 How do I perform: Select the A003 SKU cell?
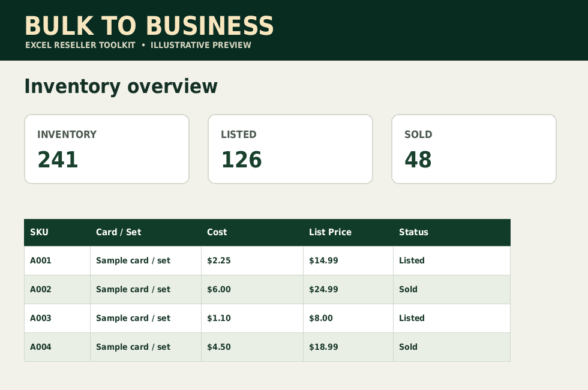coord(57,319)
